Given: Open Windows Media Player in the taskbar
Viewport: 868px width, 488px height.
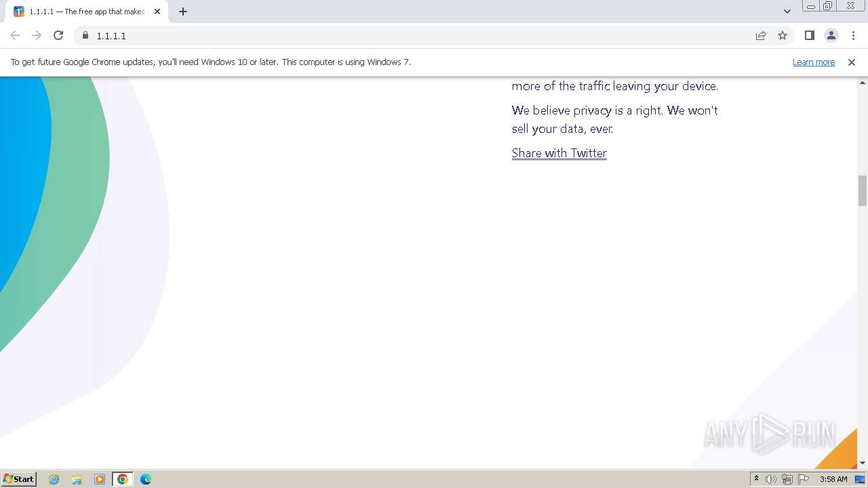Looking at the screenshot, I should [100, 479].
